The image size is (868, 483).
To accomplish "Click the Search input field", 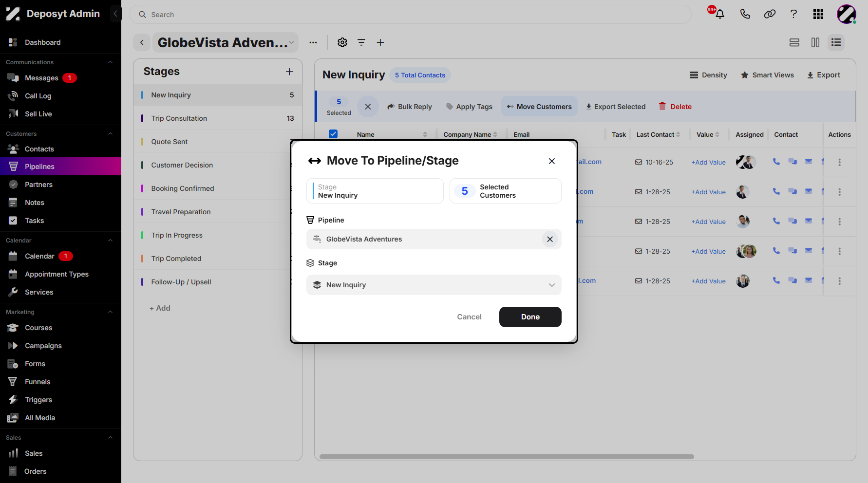I will click(x=410, y=15).
